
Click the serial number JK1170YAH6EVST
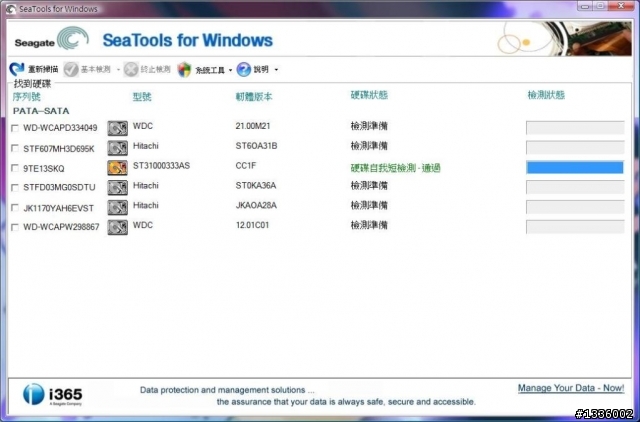58,208
